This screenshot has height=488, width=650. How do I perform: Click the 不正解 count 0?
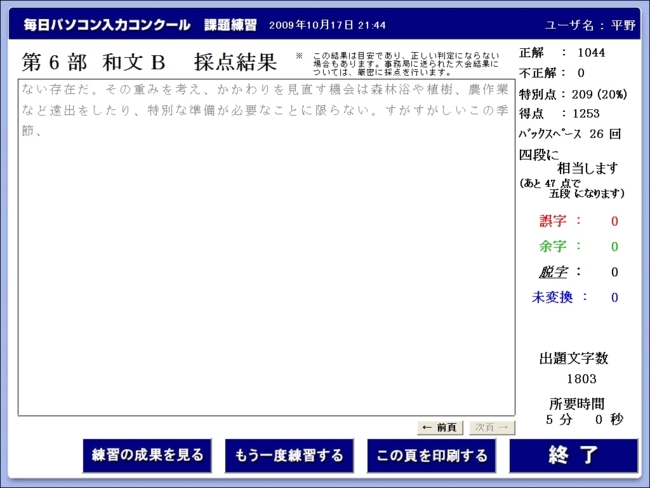(x=581, y=73)
